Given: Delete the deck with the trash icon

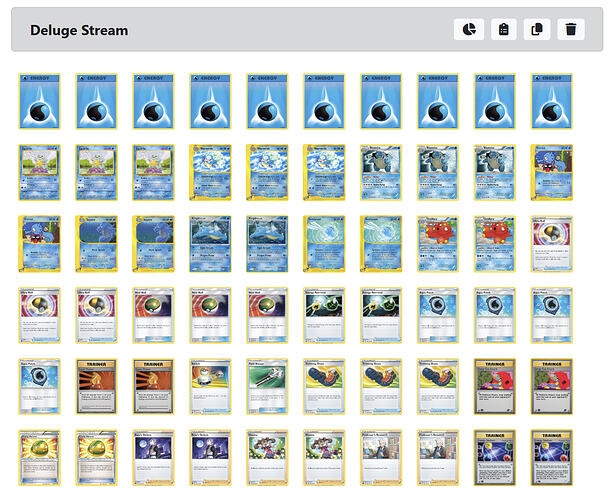Looking at the screenshot, I should 571,29.
